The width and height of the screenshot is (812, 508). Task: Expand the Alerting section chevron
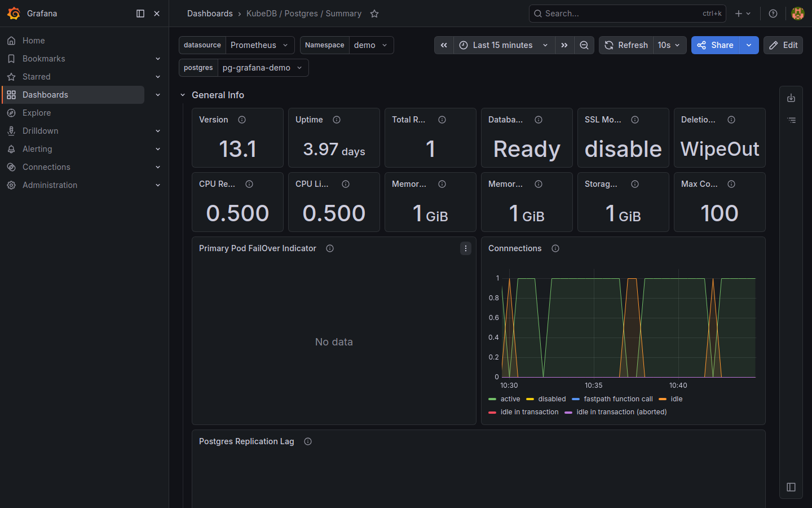(158, 149)
